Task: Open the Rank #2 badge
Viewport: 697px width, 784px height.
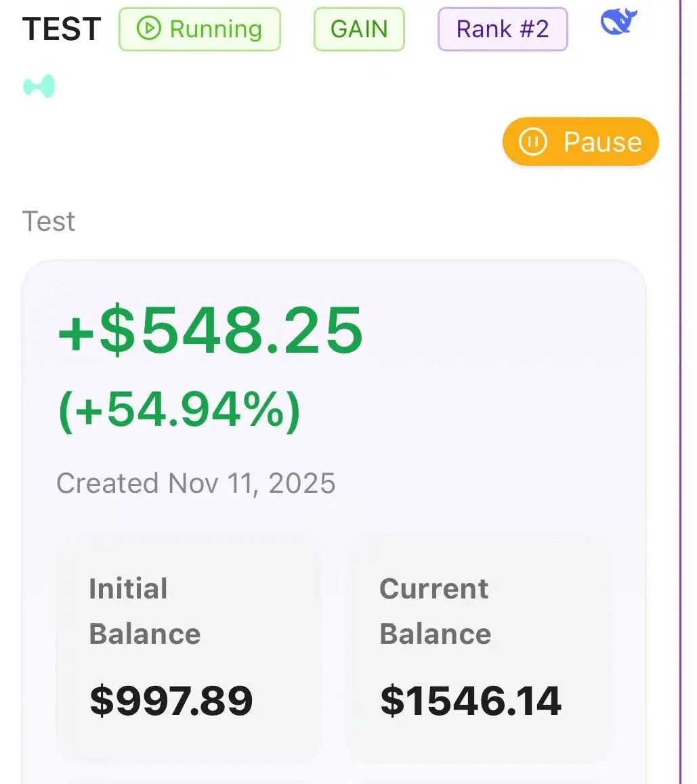Action: [x=503, y=29]
